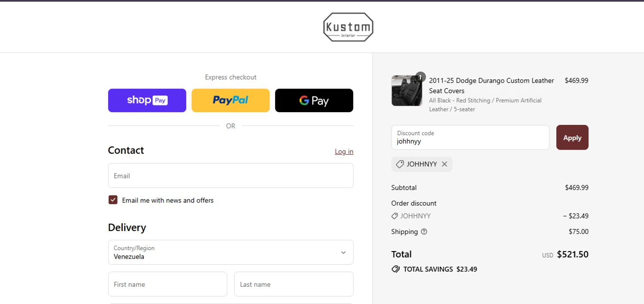
Task: Click the Subtotal label
Action: click(404, 187)
